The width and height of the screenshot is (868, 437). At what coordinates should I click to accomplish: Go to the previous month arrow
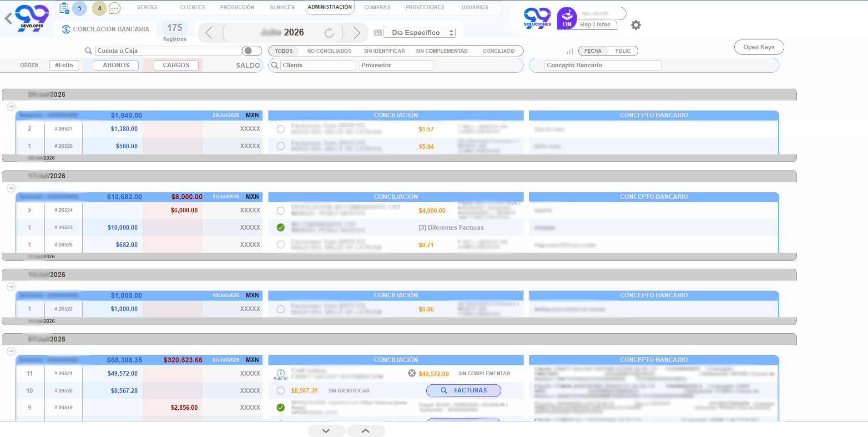209,33
